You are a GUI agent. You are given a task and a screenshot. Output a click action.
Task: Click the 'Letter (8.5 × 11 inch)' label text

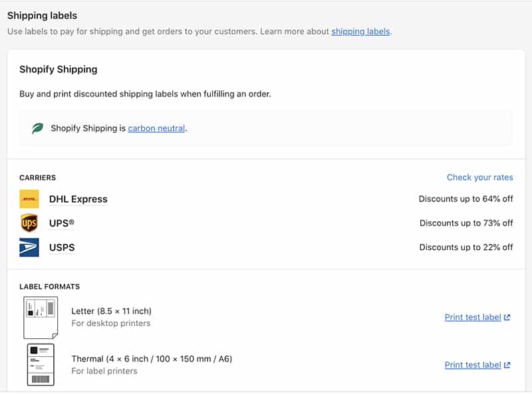pos(111,311)
